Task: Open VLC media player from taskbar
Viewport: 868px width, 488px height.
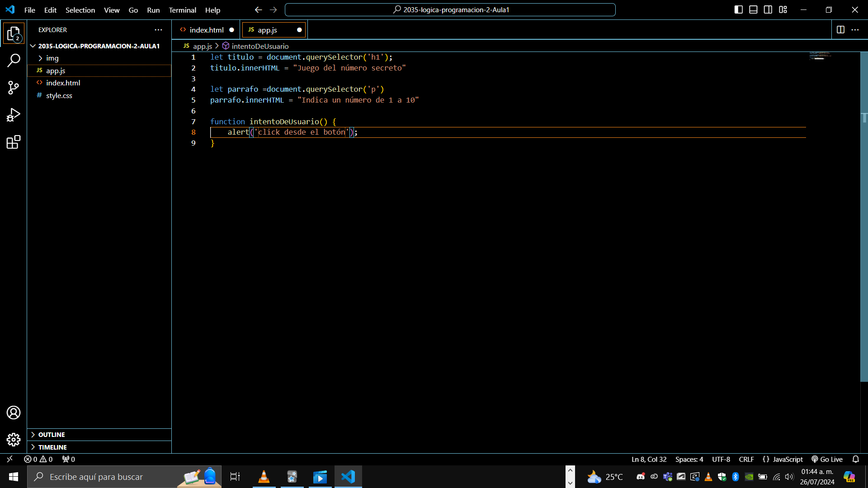Action: [264, 477]
